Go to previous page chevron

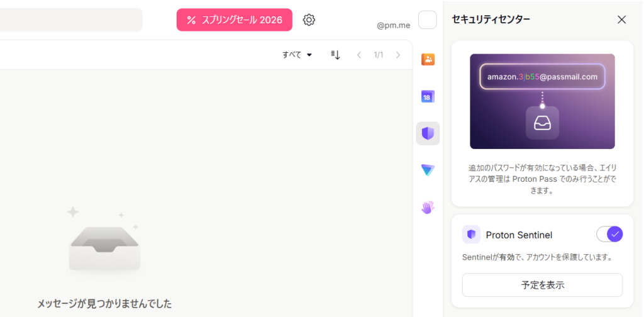(359, 55)
